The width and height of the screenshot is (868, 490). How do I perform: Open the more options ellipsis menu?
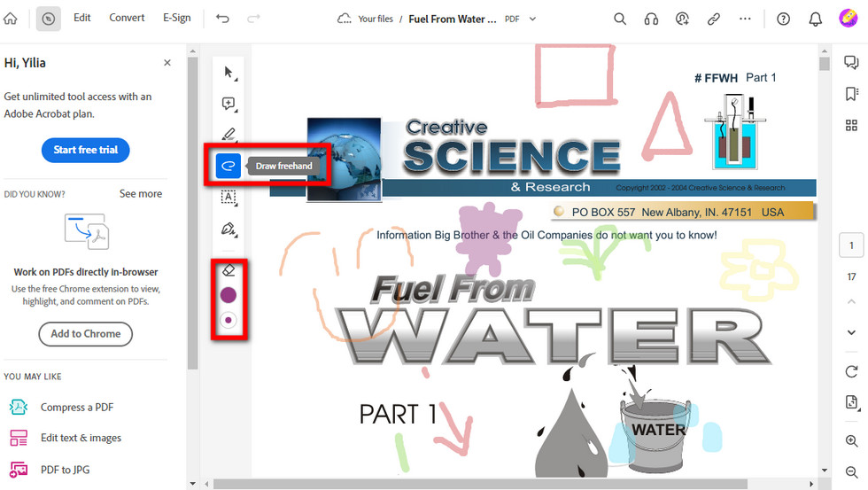point(745,19)
